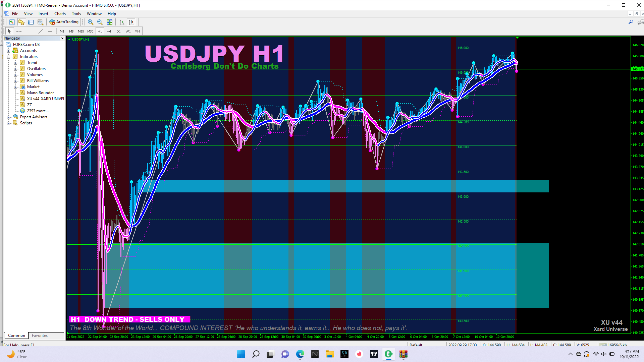Switch to the Favorites tab
The image size is (644, 362).
coord(40,336)
